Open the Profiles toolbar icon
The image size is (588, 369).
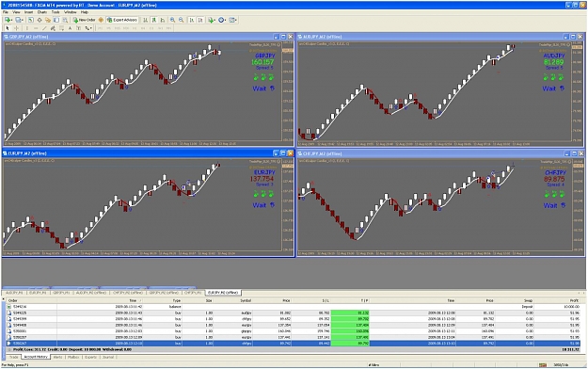click(x=18, y=20)
